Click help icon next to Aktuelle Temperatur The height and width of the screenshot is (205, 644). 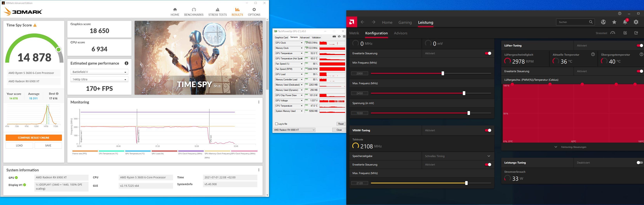click(593, 54)
